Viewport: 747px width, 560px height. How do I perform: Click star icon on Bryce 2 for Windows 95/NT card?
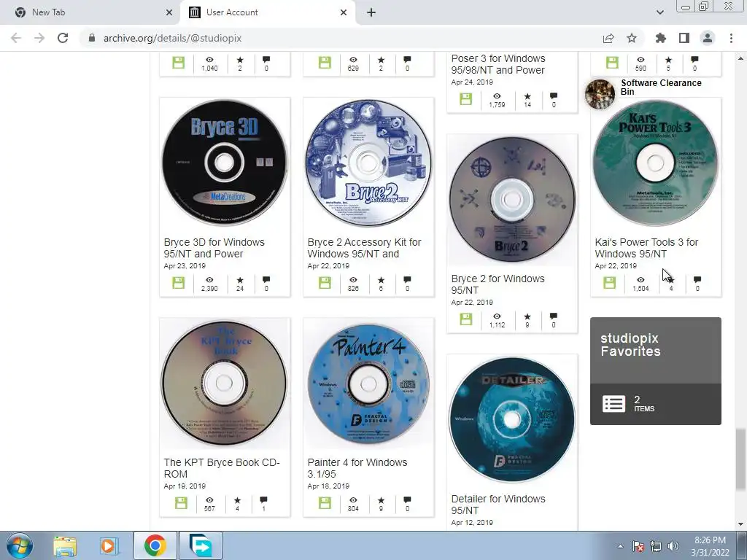[x=527, y=316]
